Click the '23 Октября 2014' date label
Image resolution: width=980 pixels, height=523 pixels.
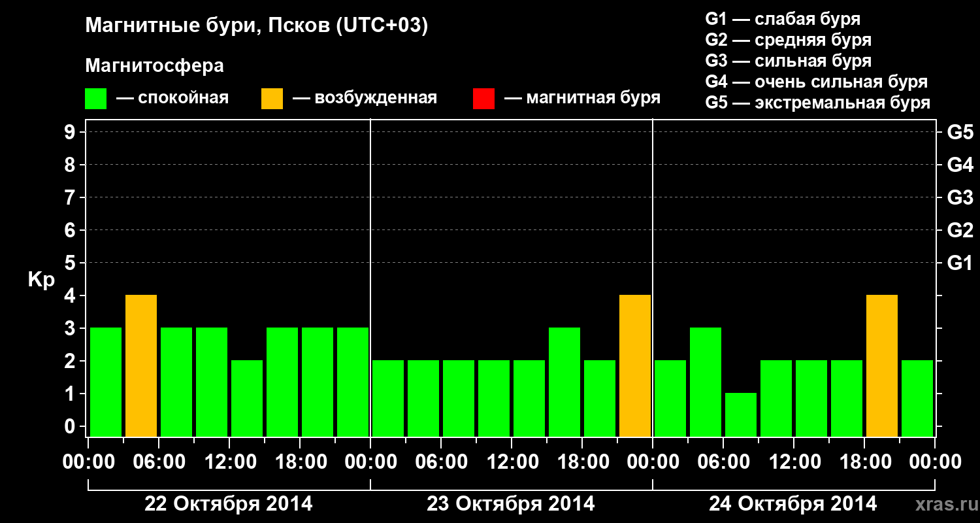[511, 504]
